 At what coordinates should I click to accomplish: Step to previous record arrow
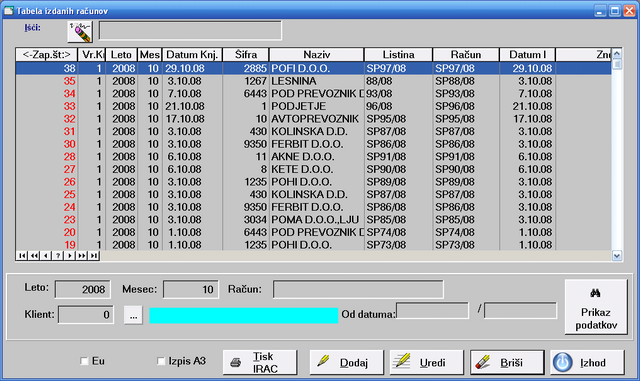(x=46, y=256)
